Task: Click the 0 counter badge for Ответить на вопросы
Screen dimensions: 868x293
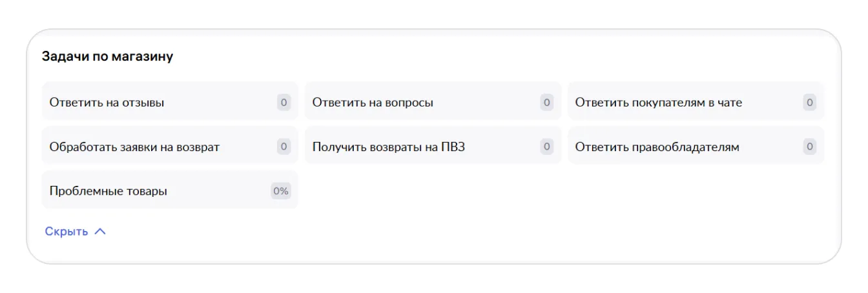Action: (x=546, y=102)
